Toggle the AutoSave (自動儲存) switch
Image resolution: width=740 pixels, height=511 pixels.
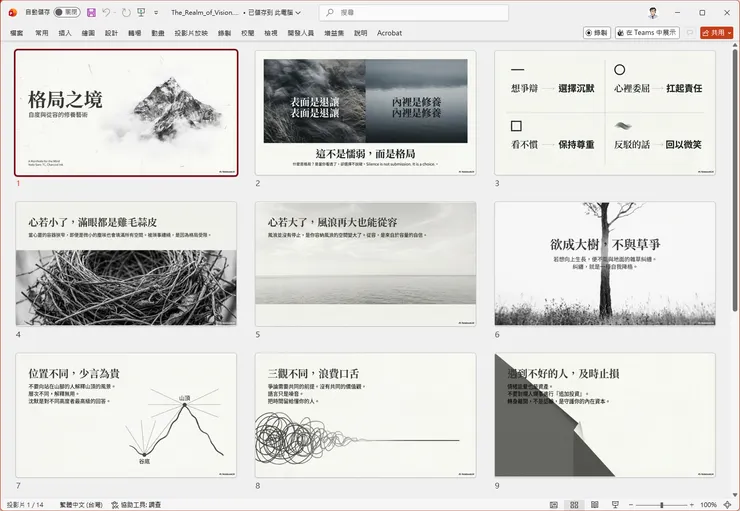click(67, 12)
